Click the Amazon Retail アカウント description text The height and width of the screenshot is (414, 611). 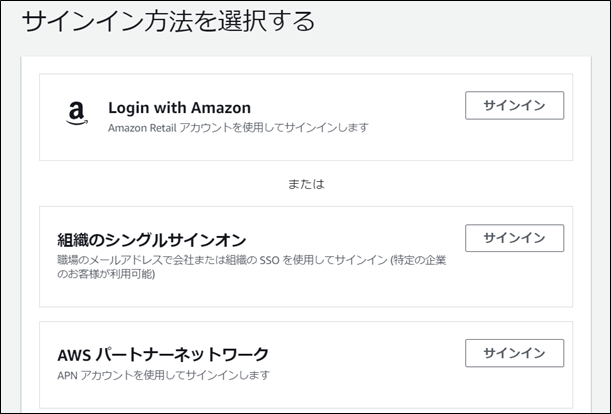point(238,127)
